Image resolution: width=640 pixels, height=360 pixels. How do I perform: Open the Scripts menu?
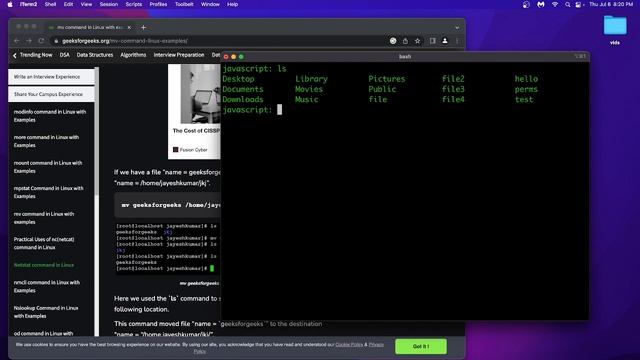click(133, 4)
